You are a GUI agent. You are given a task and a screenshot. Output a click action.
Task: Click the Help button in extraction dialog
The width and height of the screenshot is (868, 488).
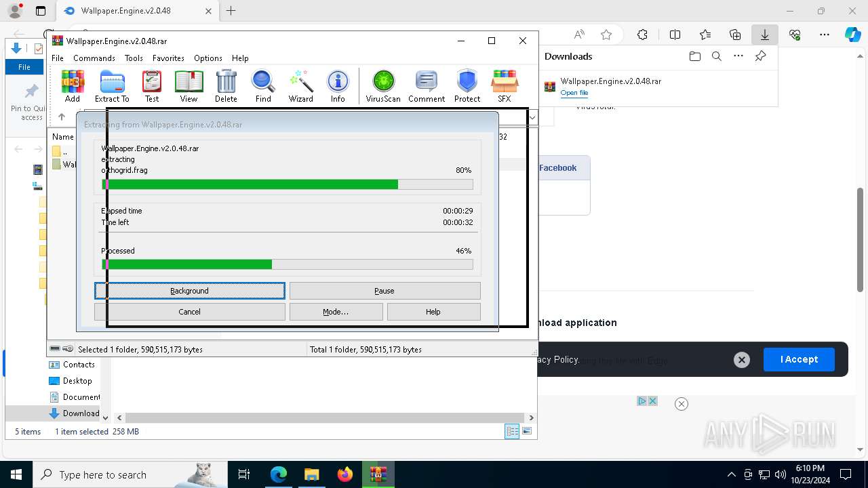pos(433,312)
